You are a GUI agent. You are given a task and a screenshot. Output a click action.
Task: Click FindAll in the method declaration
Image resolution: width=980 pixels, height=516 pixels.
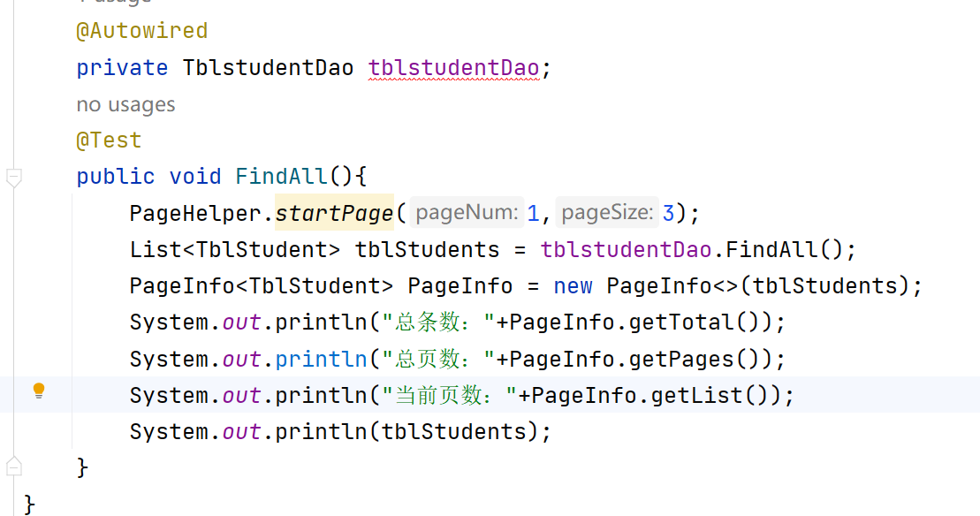pos(282,177)
